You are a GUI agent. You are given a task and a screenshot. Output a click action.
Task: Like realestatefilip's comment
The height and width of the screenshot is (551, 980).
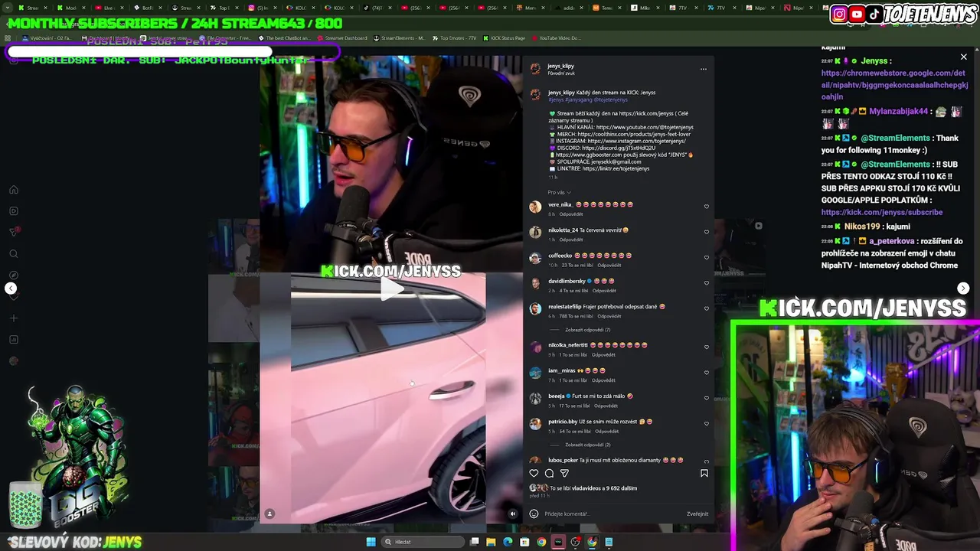tap(706, 308)
